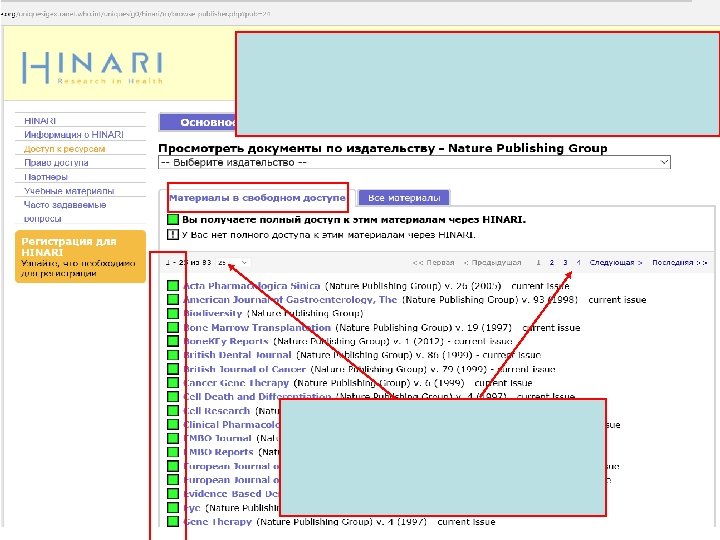Click green access icon beside British Dental Journal
Screen dimensions: 720x540
click(x=173, y=355)
